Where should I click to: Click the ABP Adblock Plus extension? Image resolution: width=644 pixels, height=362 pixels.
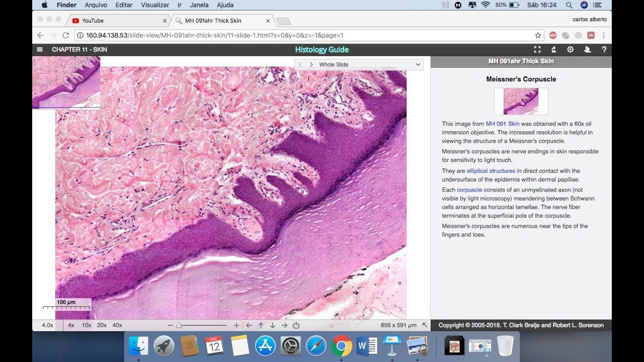pyautogui.click(x=553, y=35)
